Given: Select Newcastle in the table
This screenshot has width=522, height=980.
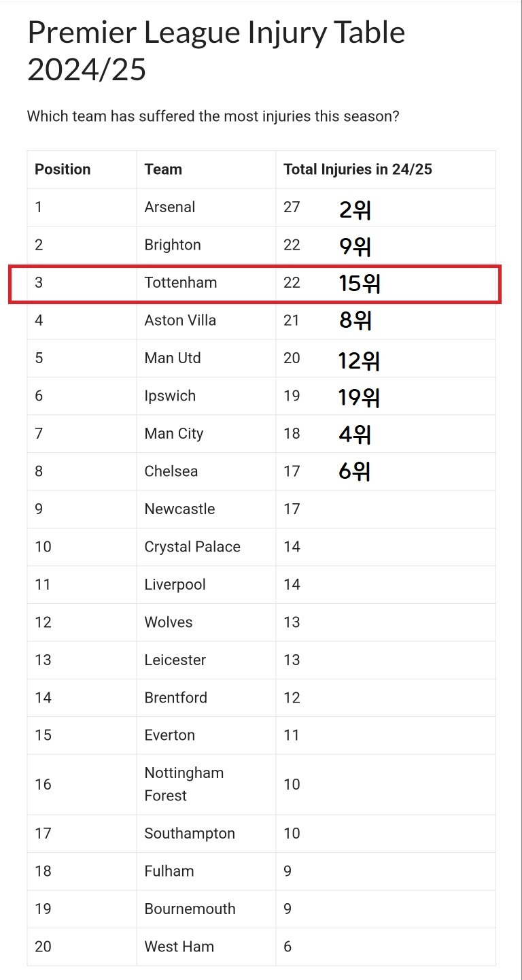Looking at the screenshot, I should tap(179, 509).
